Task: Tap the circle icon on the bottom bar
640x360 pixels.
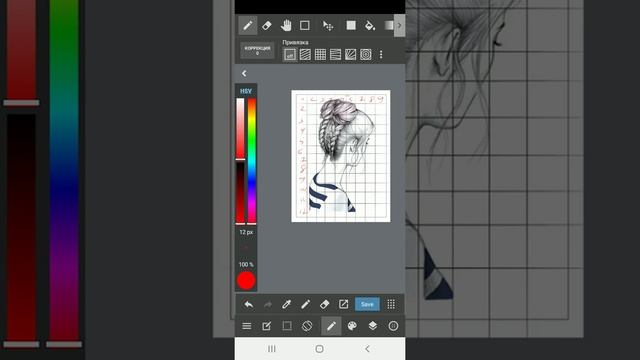Action: click(x=393, y=326)
